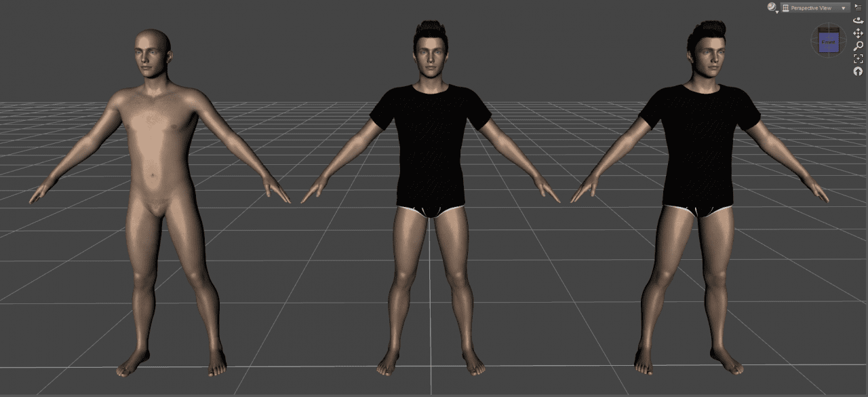Click the middle figure's black t-shirt
Image resolution: width=868 pixels, height=397 pixels.
(x=427, y=143)
